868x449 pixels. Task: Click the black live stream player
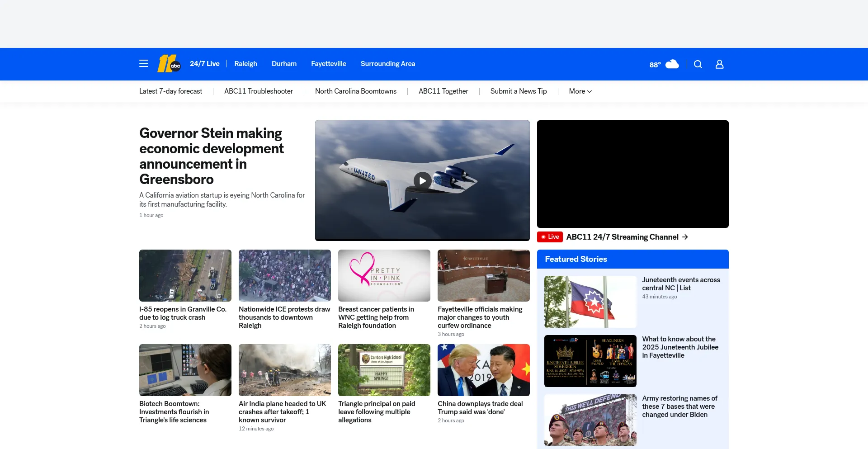tap(633, 174)
